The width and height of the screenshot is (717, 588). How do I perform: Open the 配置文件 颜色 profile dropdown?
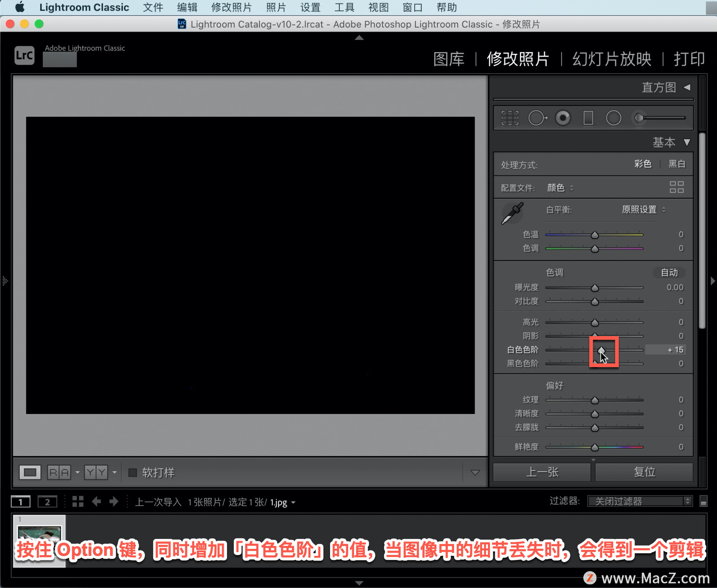(x=560, y=188)
